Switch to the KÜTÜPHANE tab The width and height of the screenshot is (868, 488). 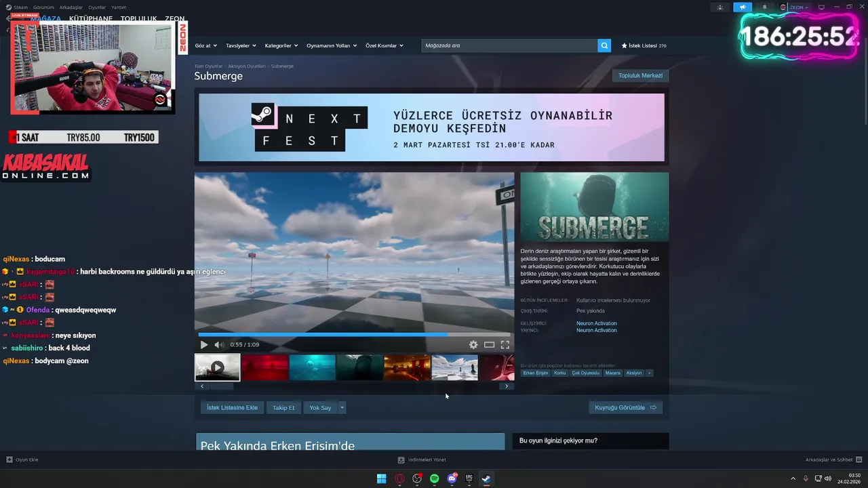pos(91,19)
